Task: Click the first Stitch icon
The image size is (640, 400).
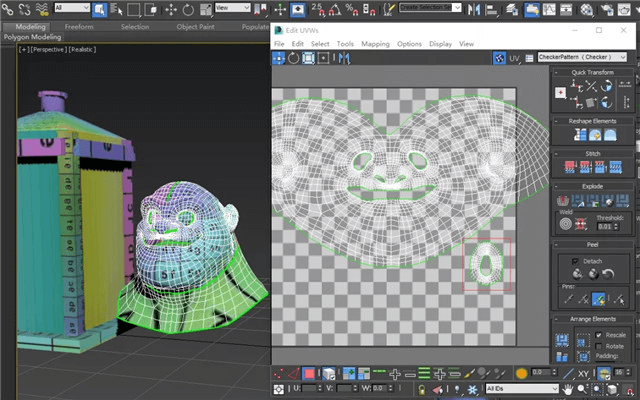Action: tap(571, 167)
